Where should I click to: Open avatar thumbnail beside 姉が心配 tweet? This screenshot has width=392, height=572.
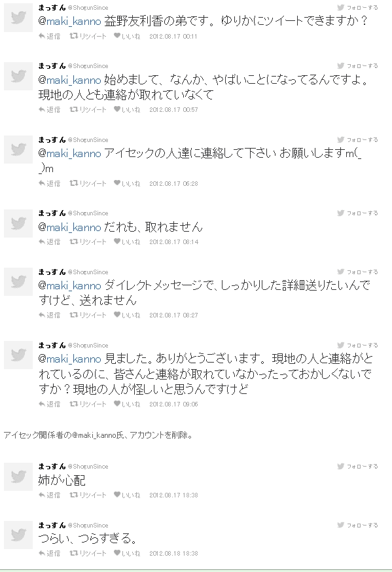[x=18, y=476]
